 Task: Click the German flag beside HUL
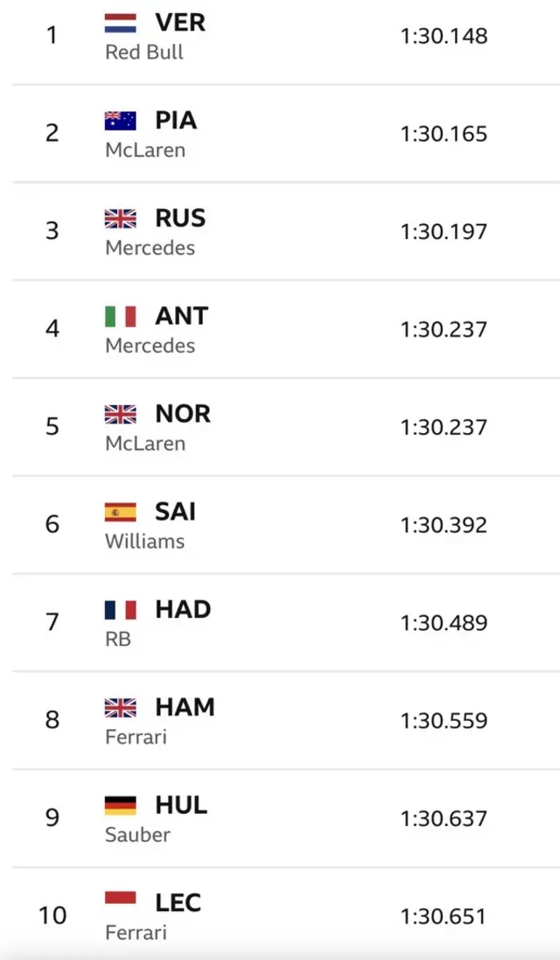tap(120, 805)
